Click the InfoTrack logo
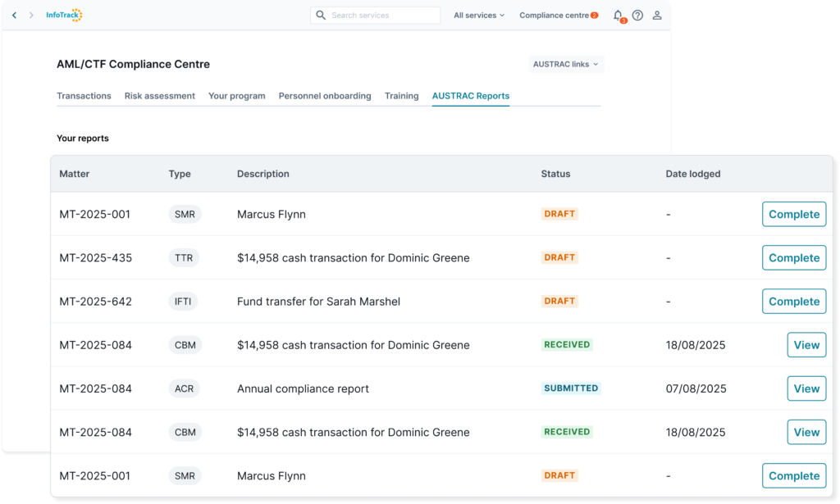 click(x=64, y=16)
